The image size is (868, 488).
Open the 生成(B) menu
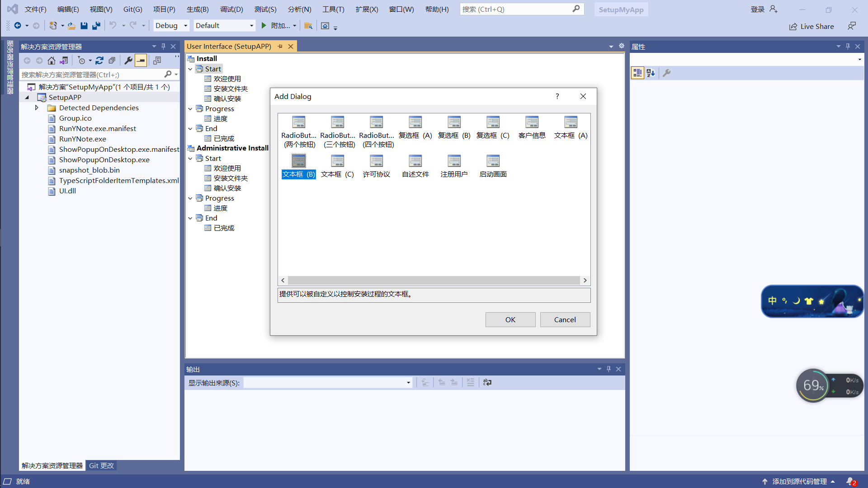[198, 9]
